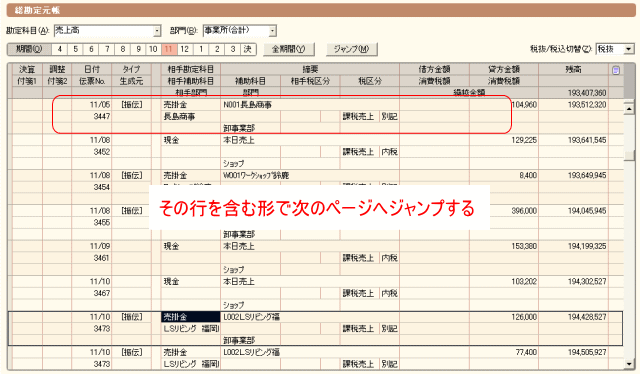Click carried-forward balance 193,407,360
Viewport: 640px width, 374px height.
click(x=587, y=93)
